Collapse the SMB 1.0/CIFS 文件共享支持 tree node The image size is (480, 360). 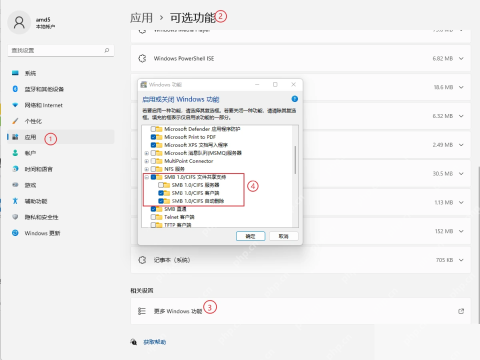[x=146, y=177]
